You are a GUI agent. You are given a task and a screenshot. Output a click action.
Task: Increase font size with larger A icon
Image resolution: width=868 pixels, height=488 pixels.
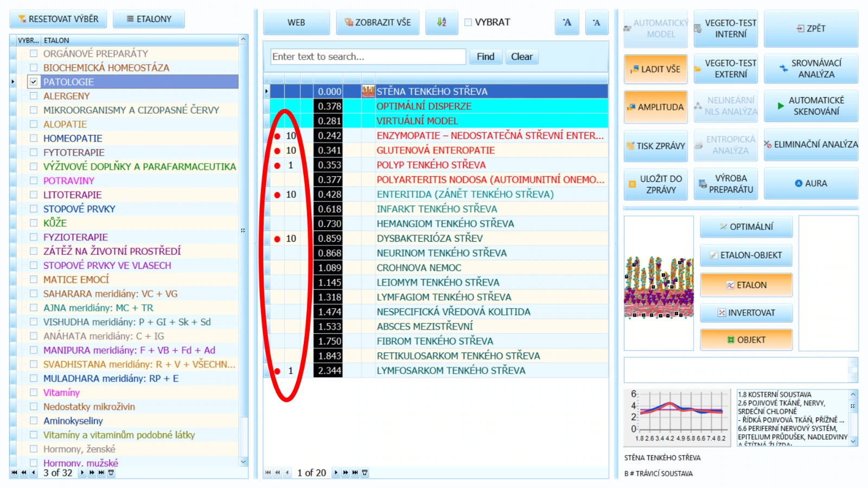click(x=567, y=22)
